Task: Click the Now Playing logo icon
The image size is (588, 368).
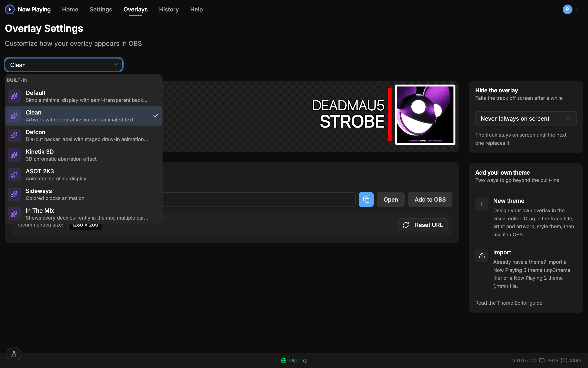Action: [x=10, y=9]
